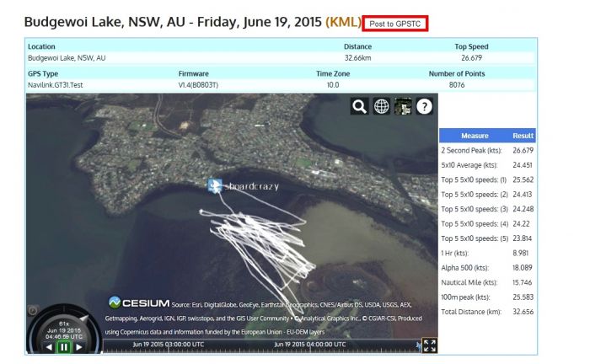Click the boardcrazy windsurfer marker icon
Screen dimensions: 590x364
(x=214, y=185)
